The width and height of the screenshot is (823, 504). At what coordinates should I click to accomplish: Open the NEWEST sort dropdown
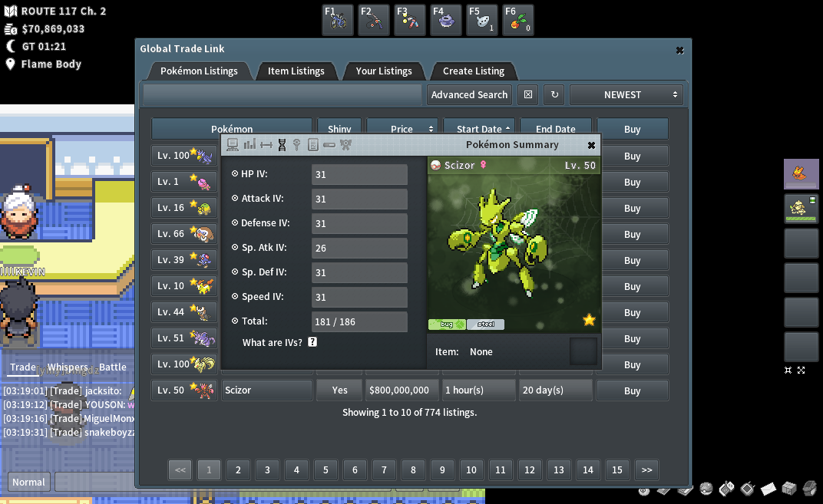point(626,94)
